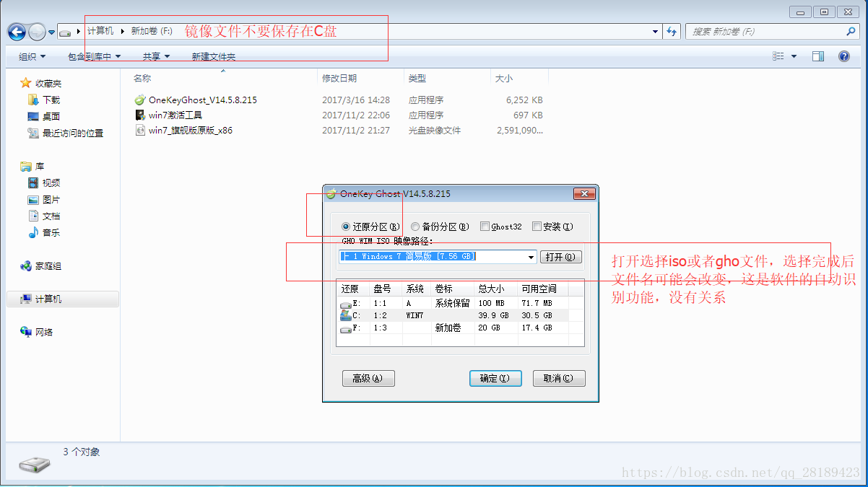Click 计算机 in the address breadcrumb
868x487 pixels.
tap(100, 31)
